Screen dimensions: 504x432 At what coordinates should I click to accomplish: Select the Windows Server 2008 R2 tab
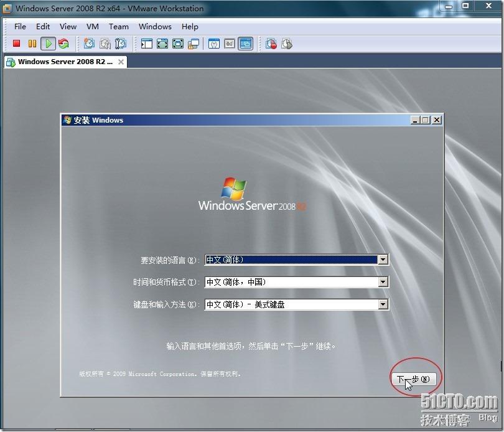[x=65, y=62]
